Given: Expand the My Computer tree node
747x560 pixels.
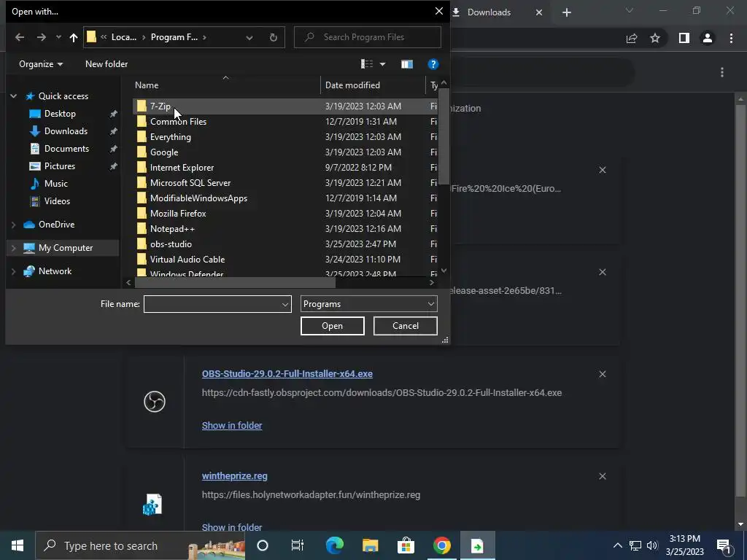Looking at the screenshot, I should tap(13, 248).
